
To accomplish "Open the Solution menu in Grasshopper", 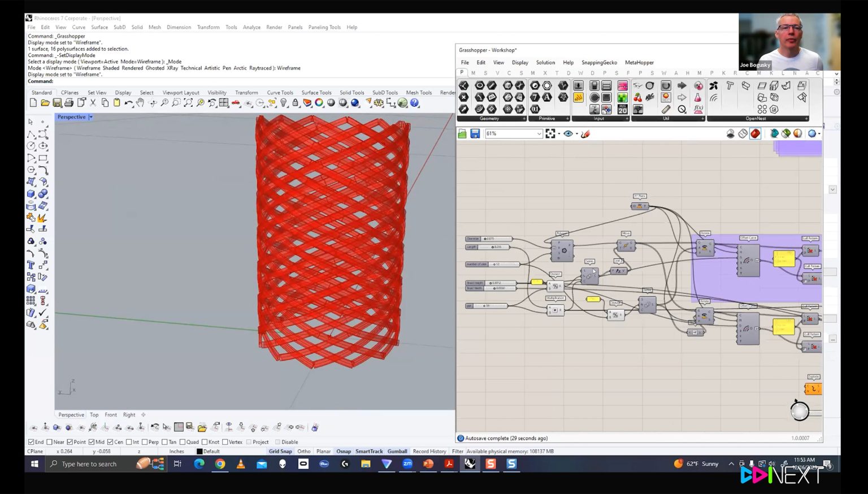I will click(545, 63).
